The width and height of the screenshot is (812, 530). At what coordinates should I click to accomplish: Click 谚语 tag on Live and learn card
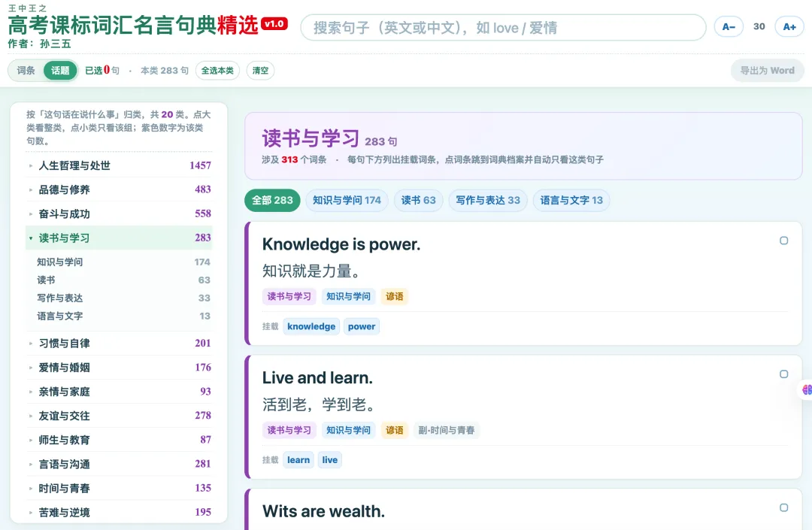(x=395, y=430)
